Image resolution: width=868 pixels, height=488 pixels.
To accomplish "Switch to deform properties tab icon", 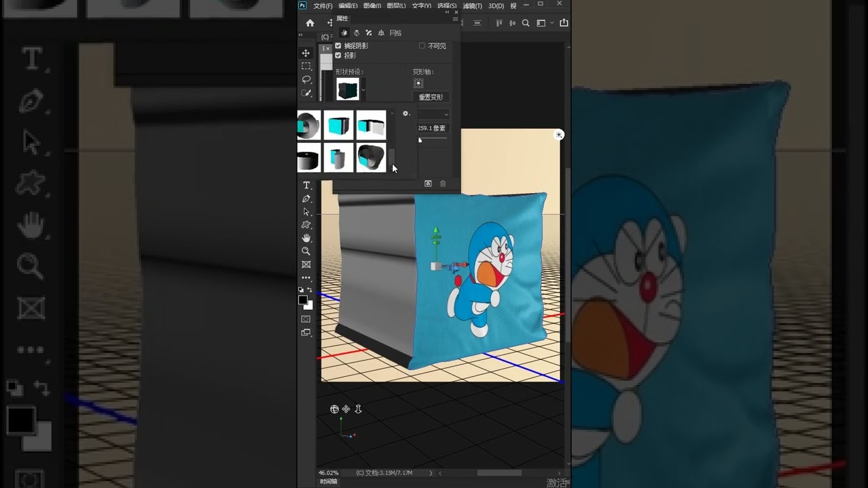I will 357,33.
